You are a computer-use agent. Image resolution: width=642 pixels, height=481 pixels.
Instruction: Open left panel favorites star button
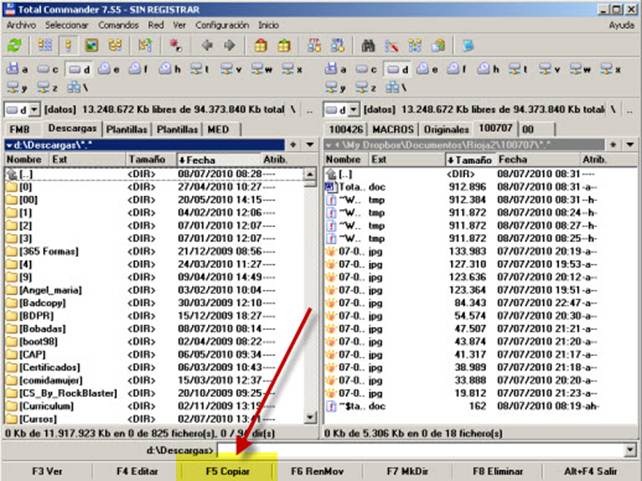point(293,145)
